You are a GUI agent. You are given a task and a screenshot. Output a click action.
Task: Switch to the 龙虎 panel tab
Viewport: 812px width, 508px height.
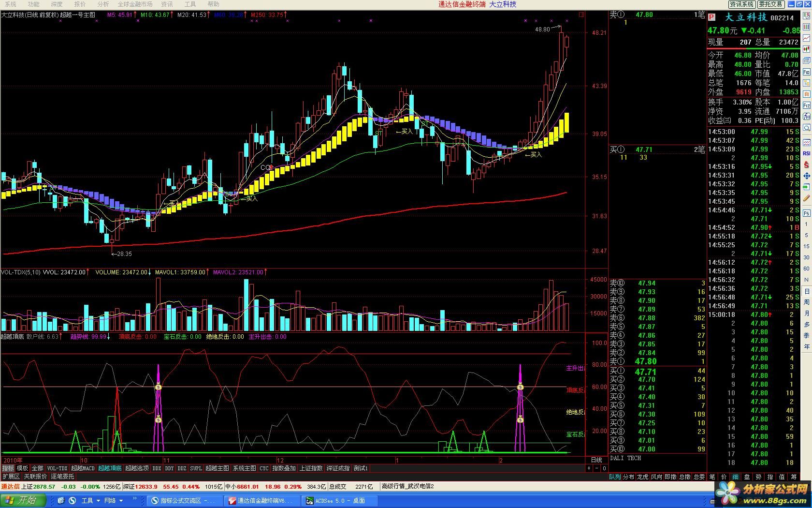[642, 477]
